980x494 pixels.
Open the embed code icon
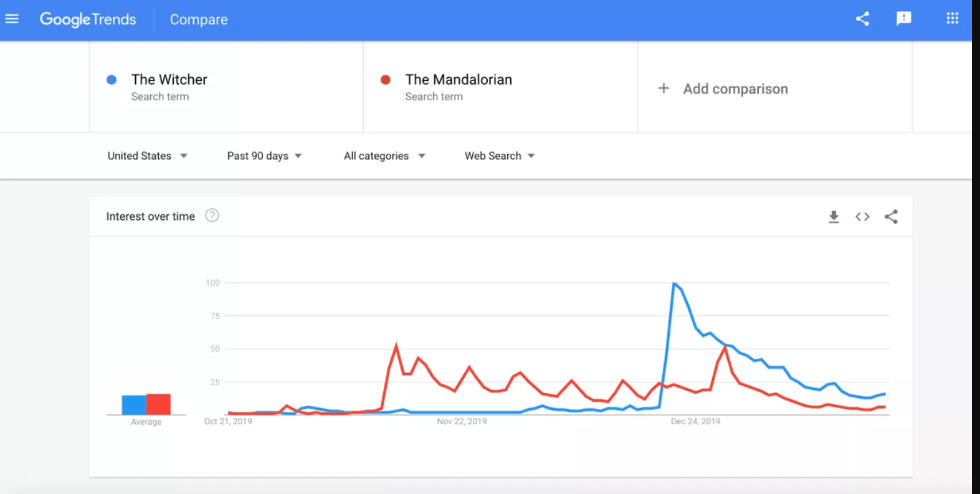[x=862, y=217]
